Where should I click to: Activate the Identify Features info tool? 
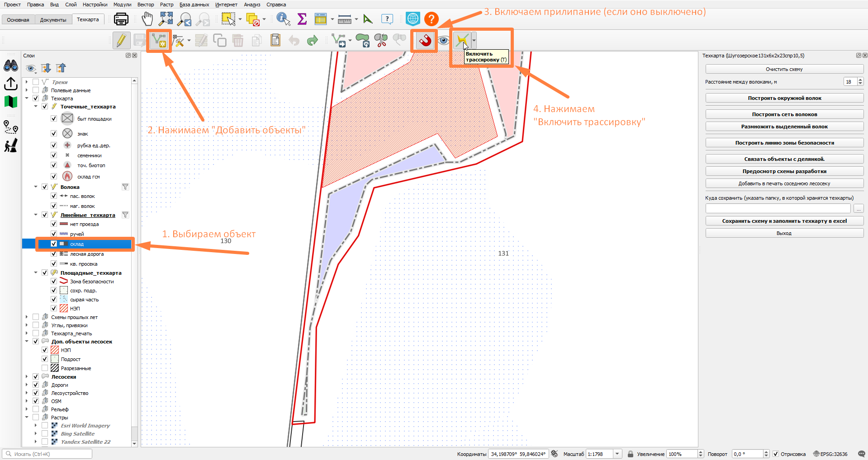click(283, 19)
